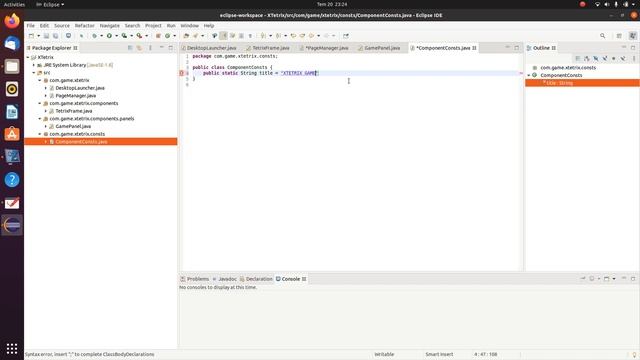The image size is (640, 360).
Task: Open the Navigate menu
Action: click(x=109, y=25)
